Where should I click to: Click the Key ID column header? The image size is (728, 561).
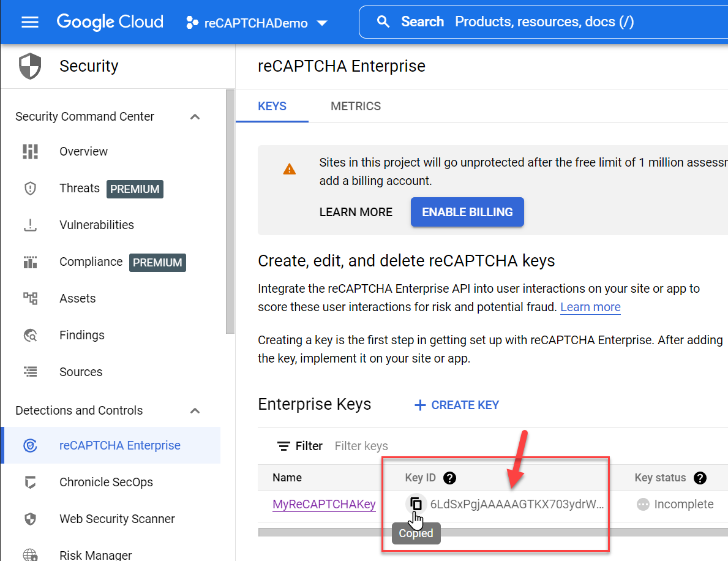420,478
